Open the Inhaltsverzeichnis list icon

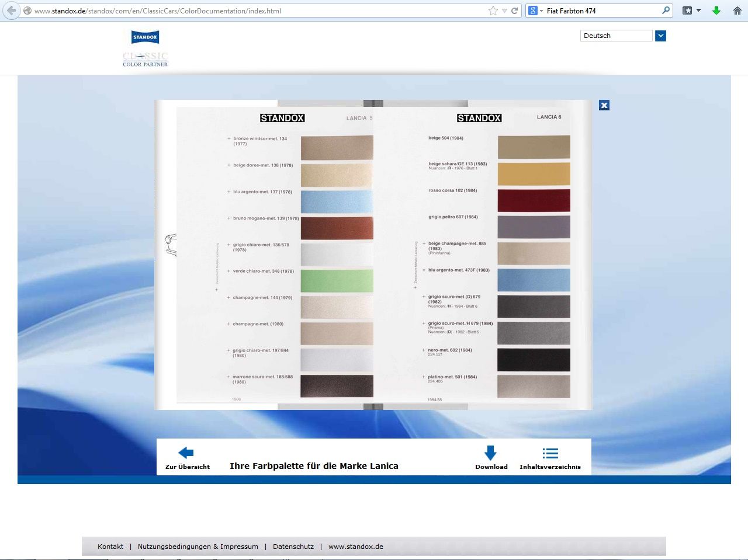click(x=550, y=453)
